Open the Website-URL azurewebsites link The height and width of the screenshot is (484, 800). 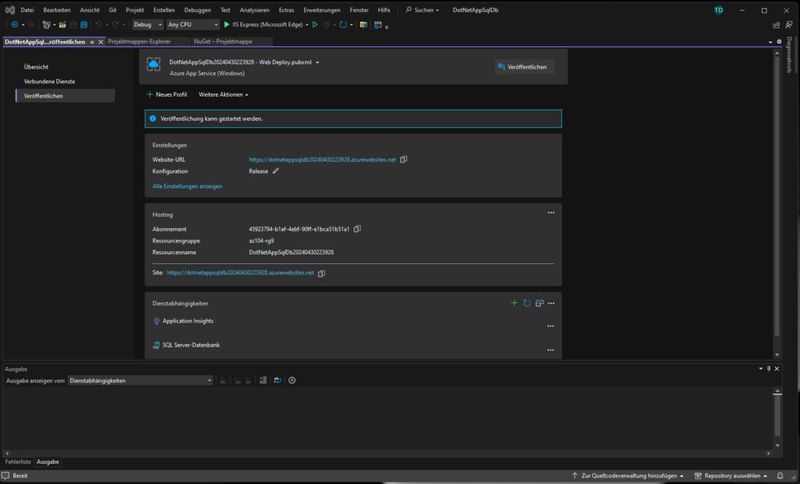[x=322, y=160]
